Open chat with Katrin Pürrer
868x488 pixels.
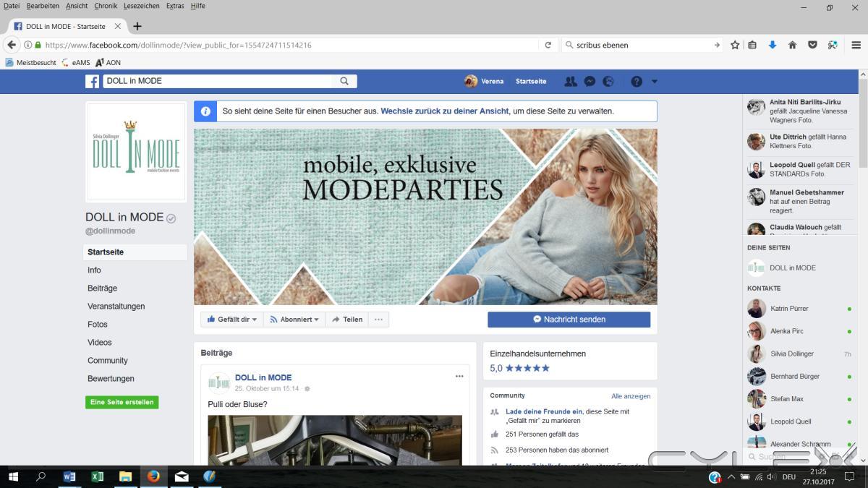(x=799, y=309)
